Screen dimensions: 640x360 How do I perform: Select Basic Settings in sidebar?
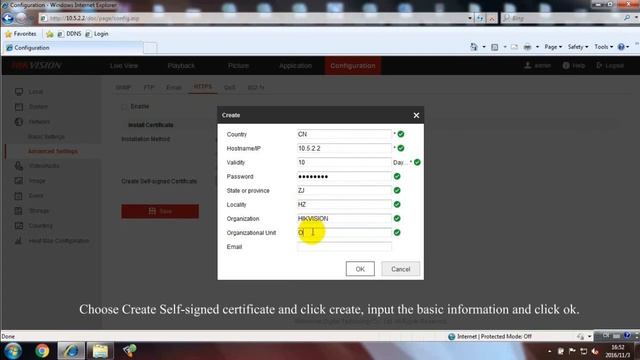46,137
